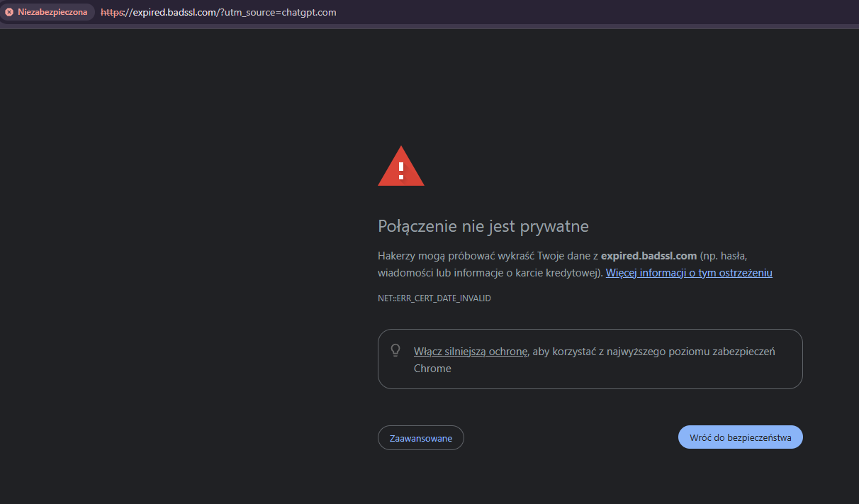Open the Więcej informacji o tym ostrzeżeniu link
Viewport: 859px width, 504px height.
689,273
